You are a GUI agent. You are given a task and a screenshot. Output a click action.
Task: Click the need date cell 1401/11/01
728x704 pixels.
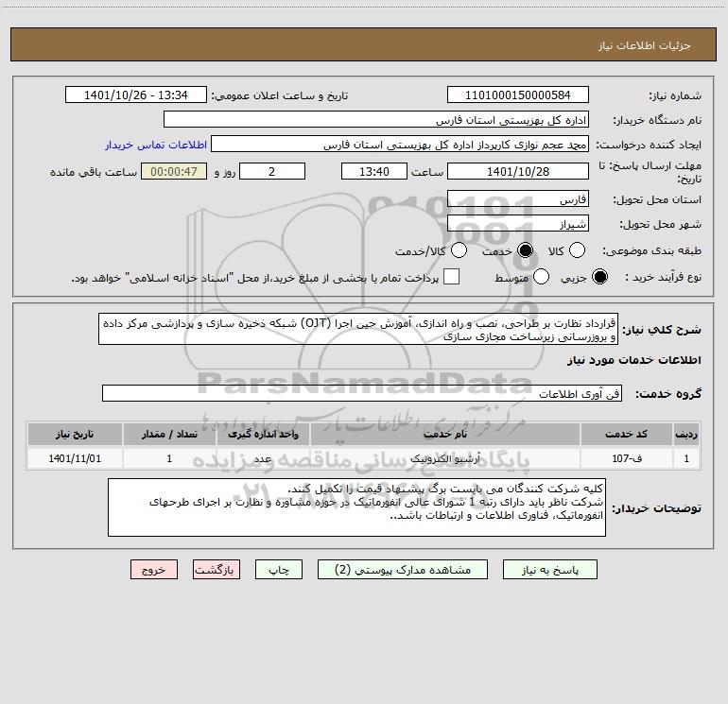(75, 458)
